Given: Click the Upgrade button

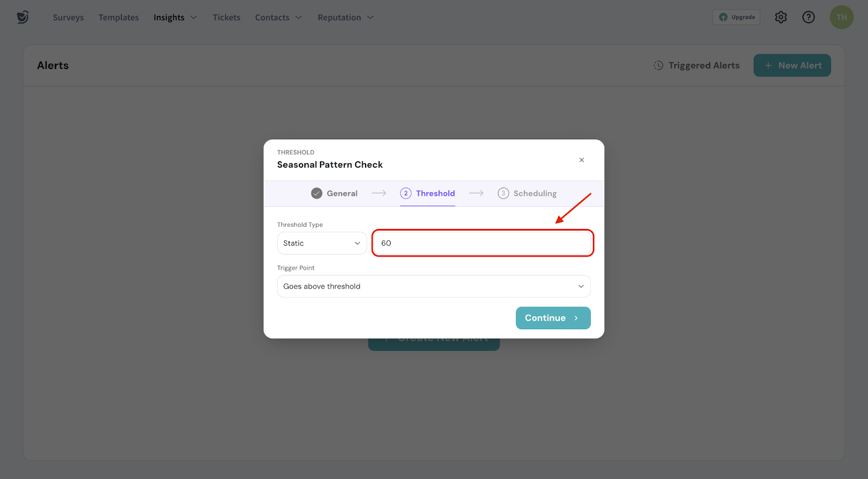Looking at the screenshot, I should (736, 17).
